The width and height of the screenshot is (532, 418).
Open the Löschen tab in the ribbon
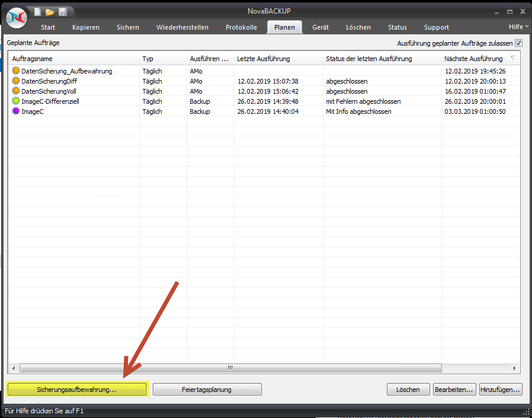pos(358,27)
